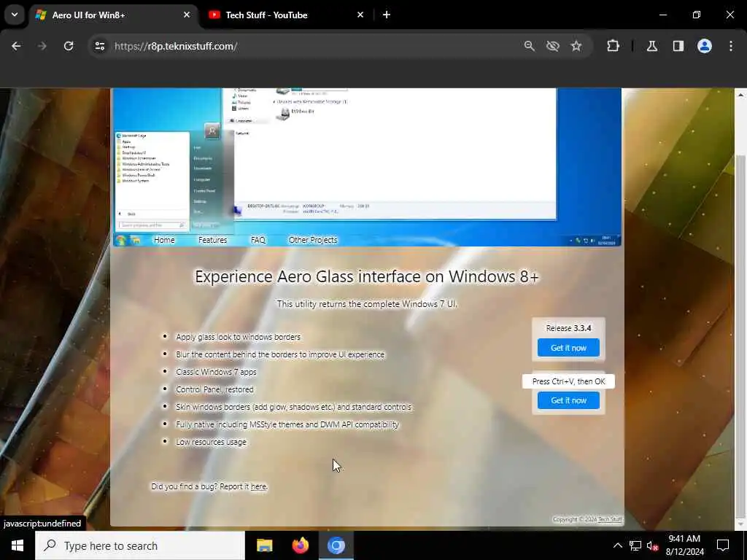
Task: Open Chrome Labs flask icon
Action: 652,46
